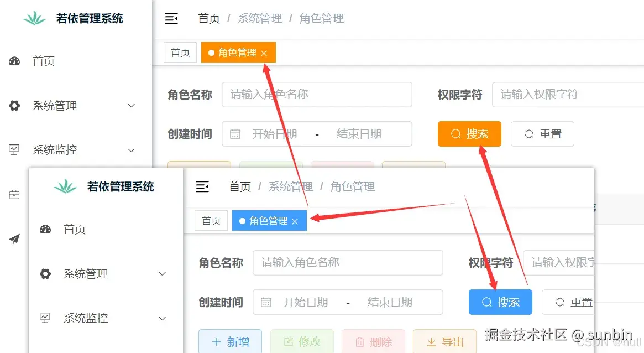Click the monitor icon for 系统监控 in front sidebar
Screen dimensions: 644x353
[45, 318]
